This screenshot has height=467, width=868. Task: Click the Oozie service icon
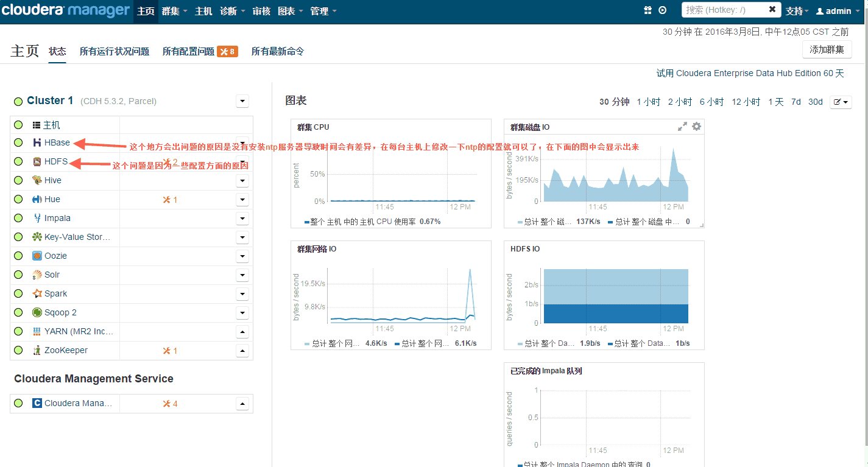37,256
